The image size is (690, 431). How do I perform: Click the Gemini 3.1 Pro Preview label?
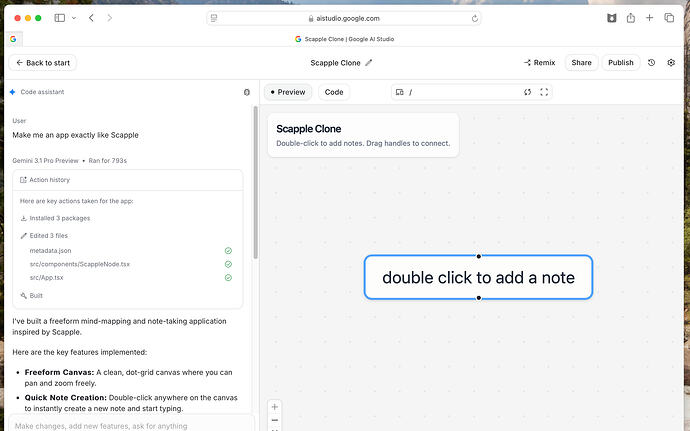tap(45, 161)
